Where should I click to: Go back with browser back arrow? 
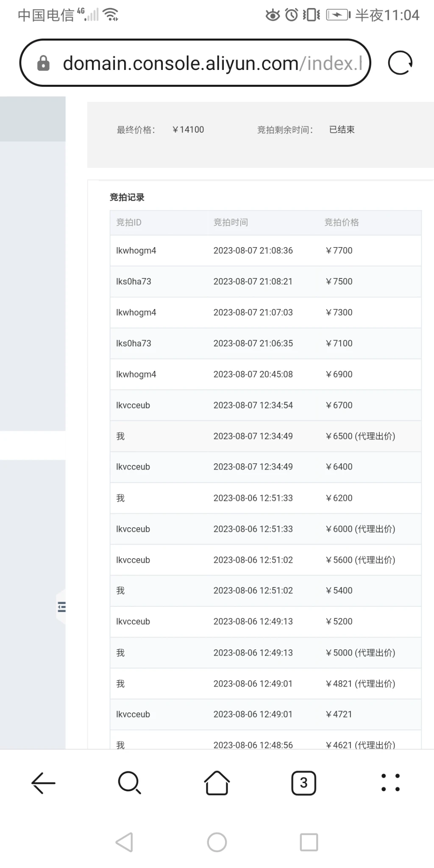click(43, 782)
